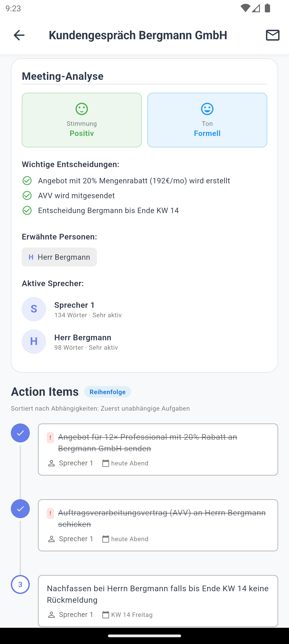Open the email envelope icon
289x644 pixels.
pyautogui.click(x=273, y=35)
